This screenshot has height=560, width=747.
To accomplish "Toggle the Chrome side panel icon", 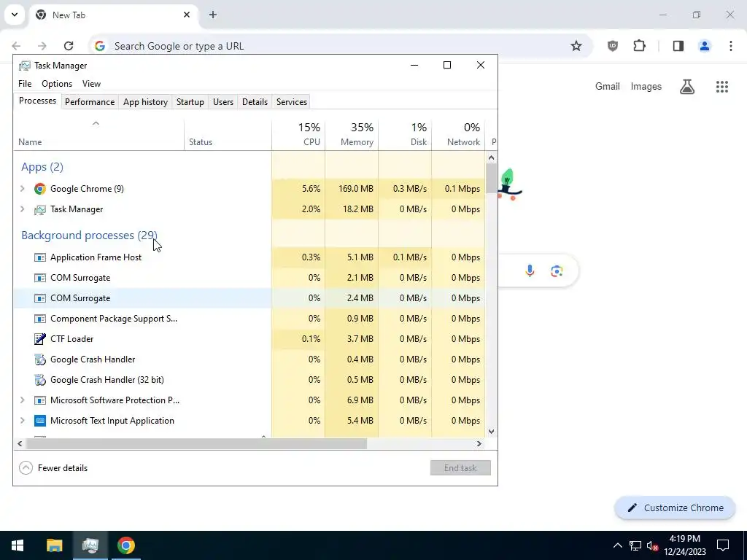I will pos(678,46).
